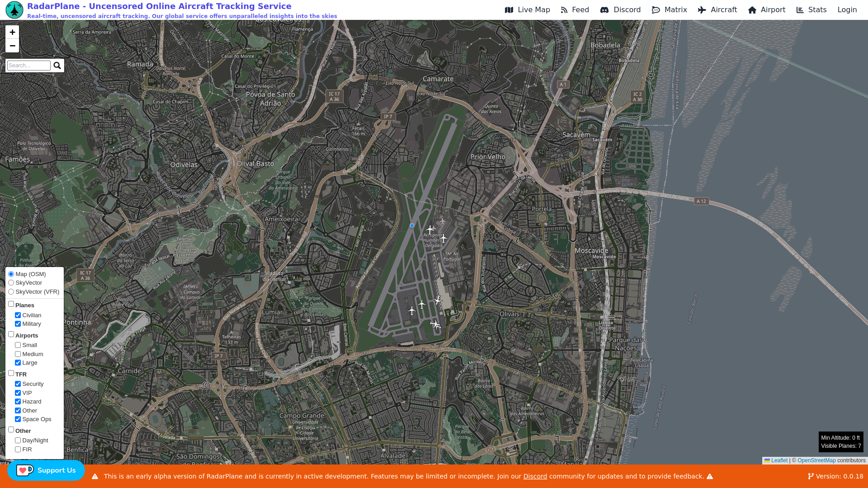This screenshot has width=868, height=488.
Task: Go to the Airport page
Action: click(x=766, y=10)
